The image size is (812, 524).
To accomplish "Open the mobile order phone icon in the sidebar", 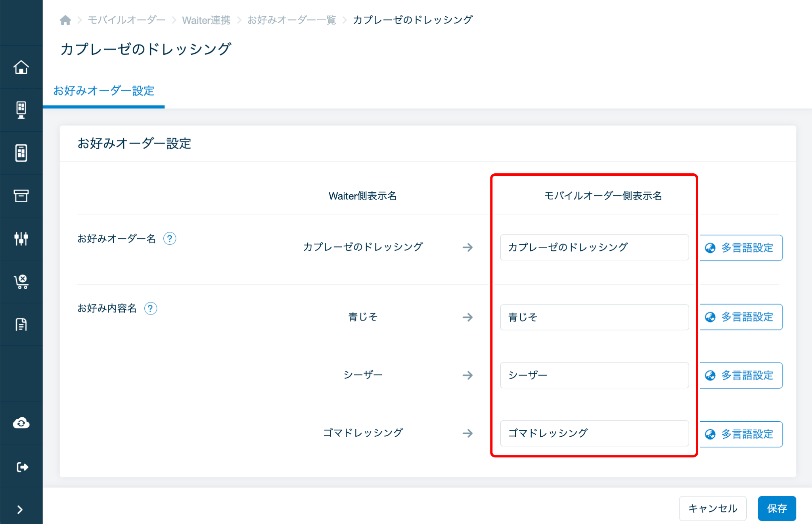I will [x=21, y=153].
